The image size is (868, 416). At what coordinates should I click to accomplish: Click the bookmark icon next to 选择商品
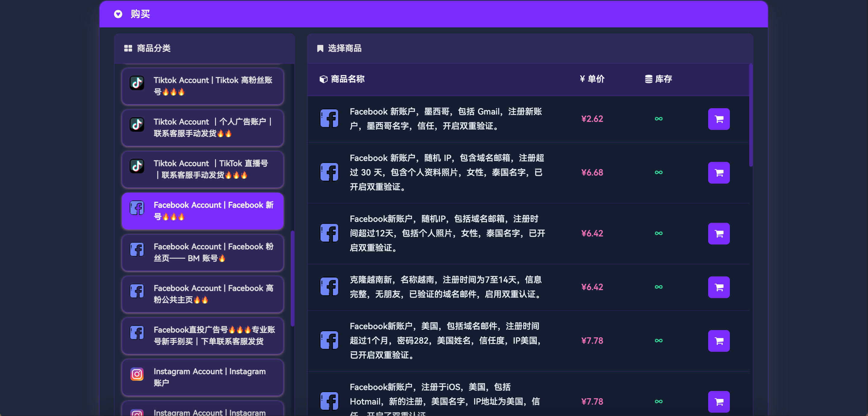coord(320,49)
